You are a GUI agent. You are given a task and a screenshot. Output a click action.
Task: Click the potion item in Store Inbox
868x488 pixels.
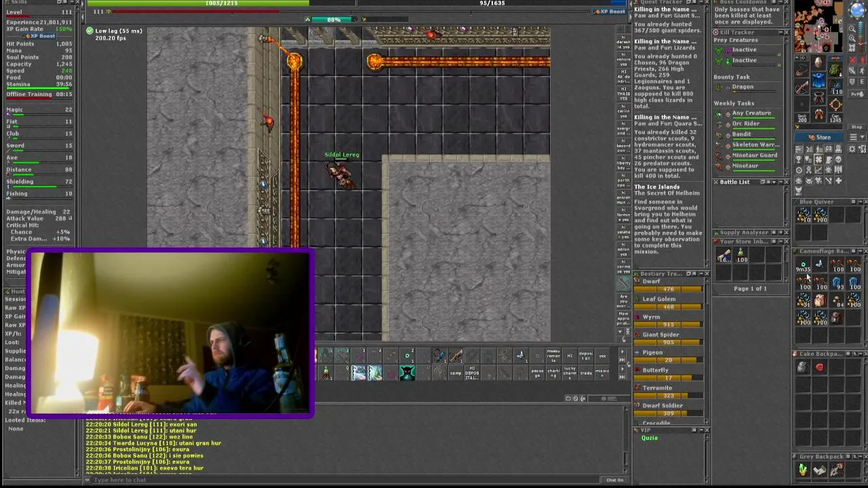click(741, 255)
